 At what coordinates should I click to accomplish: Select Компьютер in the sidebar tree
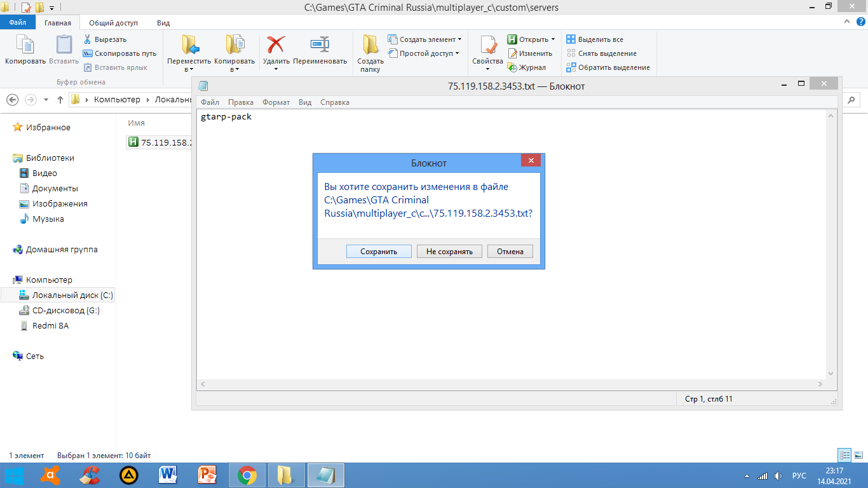(x=43, y=280)
